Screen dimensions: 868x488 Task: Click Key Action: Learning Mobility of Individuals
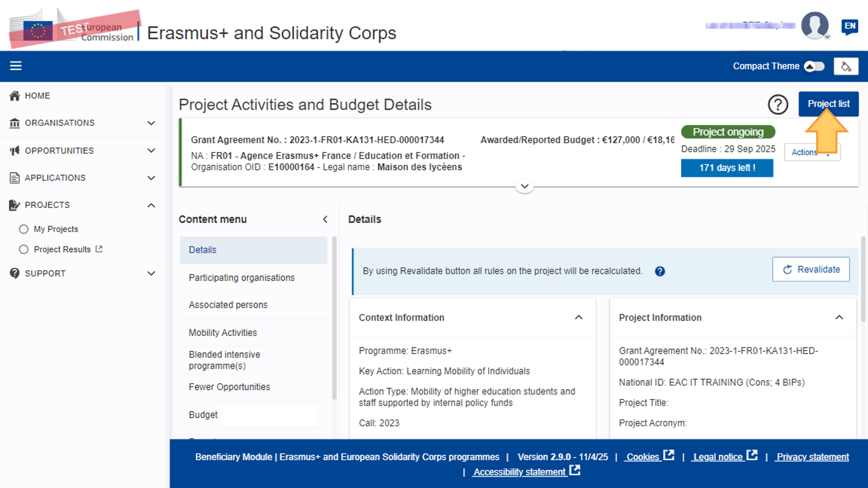click(x=444, y=371)
